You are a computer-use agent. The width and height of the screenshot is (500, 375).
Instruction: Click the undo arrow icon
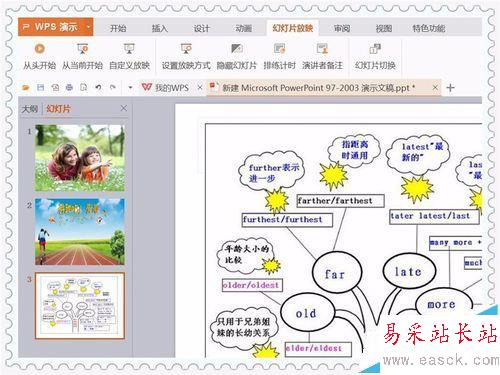click(x=98, y=88)
